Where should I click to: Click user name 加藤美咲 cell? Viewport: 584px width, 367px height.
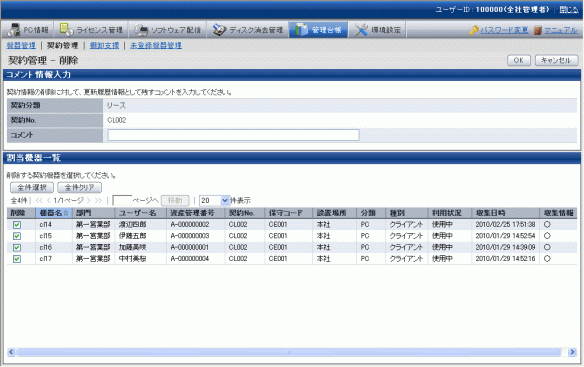pos(132,247)
